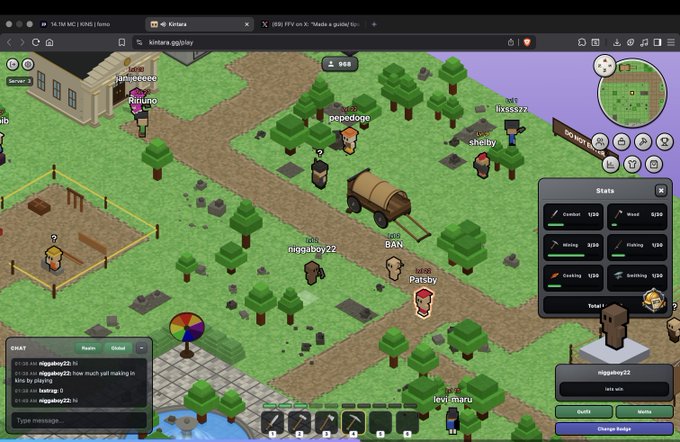Viewport: 680px width, 442px height.
Task: Click the bookmark icon in toolbar
Action: click(122, 42)
